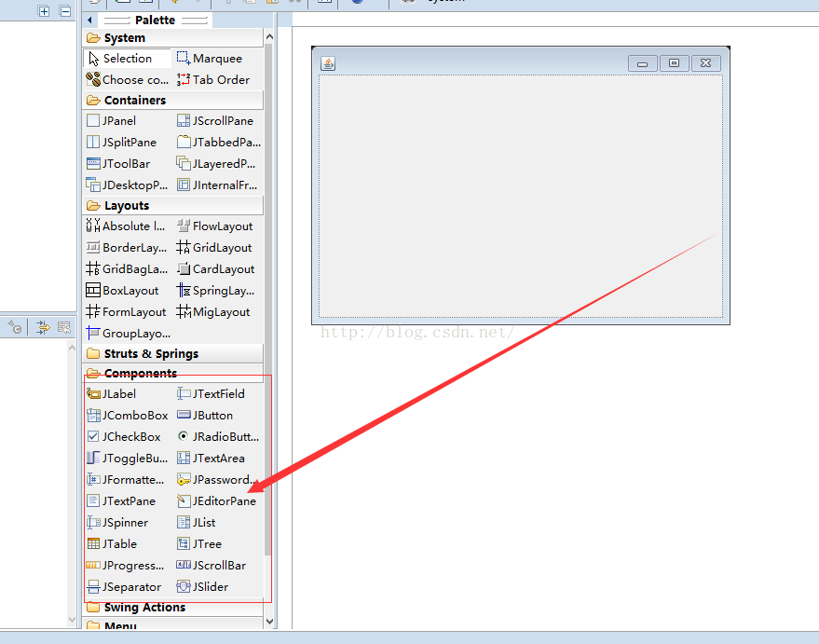Open Choose component tool

coord(128,80)
